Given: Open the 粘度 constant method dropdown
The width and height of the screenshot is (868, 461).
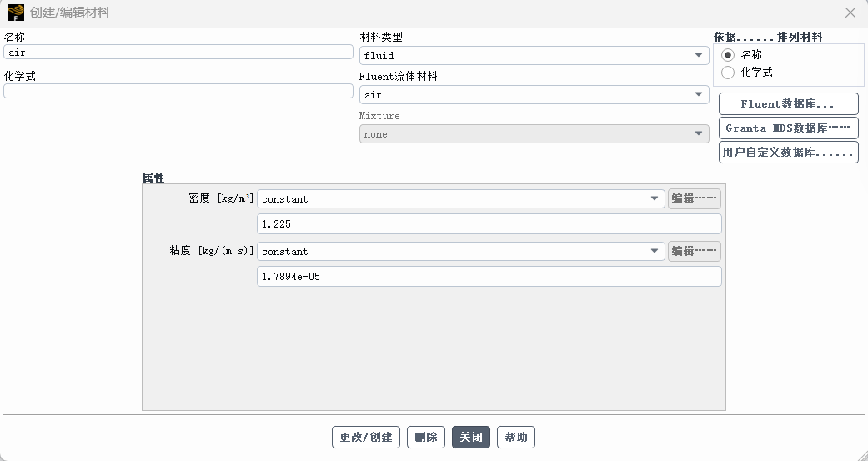Looking at the screenshot, I should click(x=460, y=251).
